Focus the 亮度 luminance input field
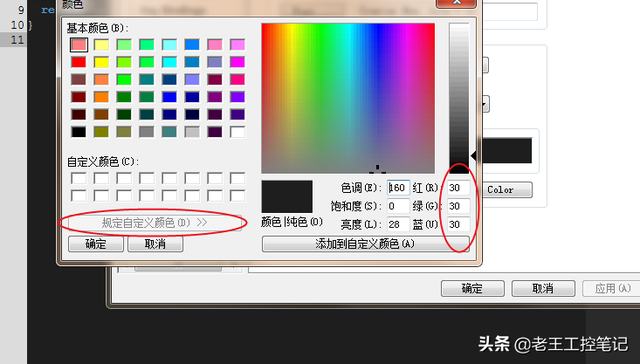 click(398, 224)
